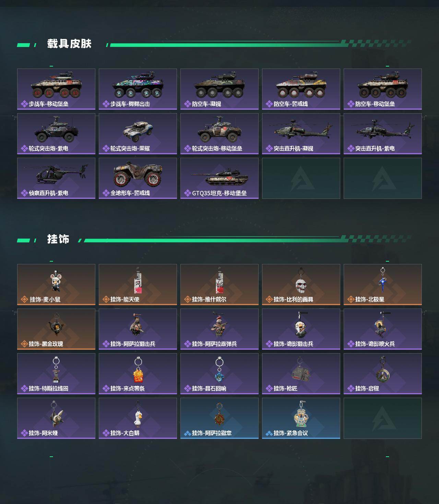
Task: Select the 挂饰-晶石回响 crystal charm
Action: pos(219,374)
